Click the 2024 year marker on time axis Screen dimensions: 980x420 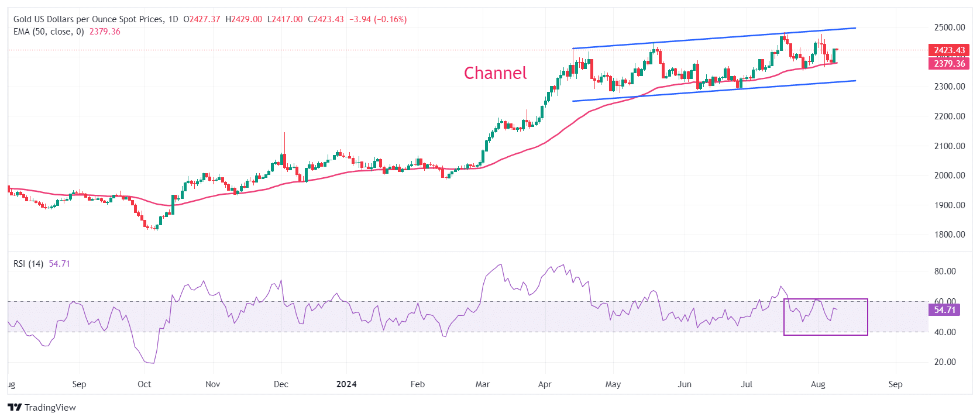[x=346, y=384]
